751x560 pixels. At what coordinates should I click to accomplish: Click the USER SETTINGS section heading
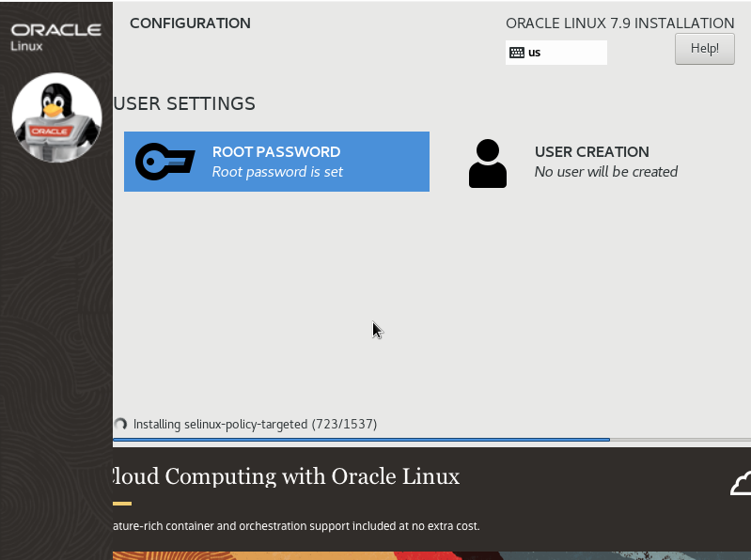pos(184,103)
